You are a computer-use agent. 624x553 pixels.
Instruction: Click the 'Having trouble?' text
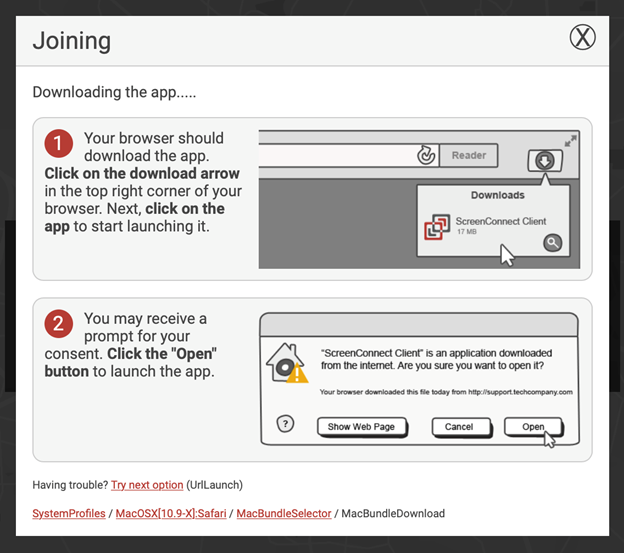click(x=70, y=485)
